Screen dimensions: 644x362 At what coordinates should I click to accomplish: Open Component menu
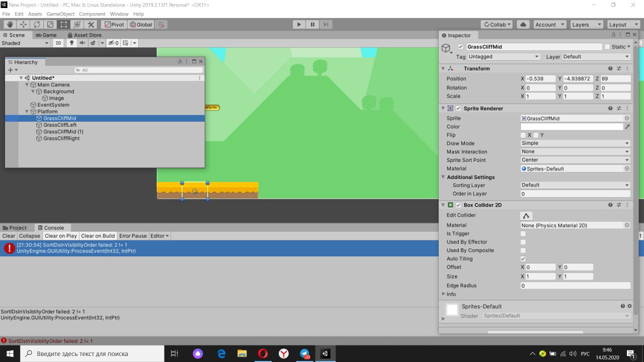pos(92,14)
